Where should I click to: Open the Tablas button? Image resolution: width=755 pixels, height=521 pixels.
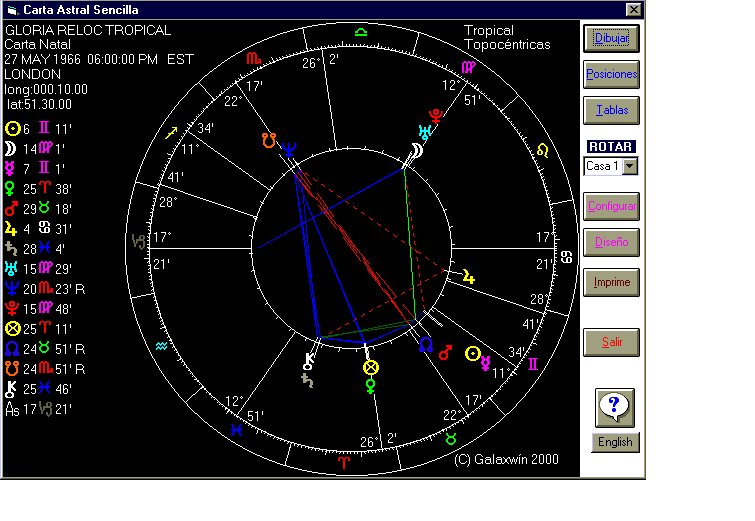tap(611, 110)
